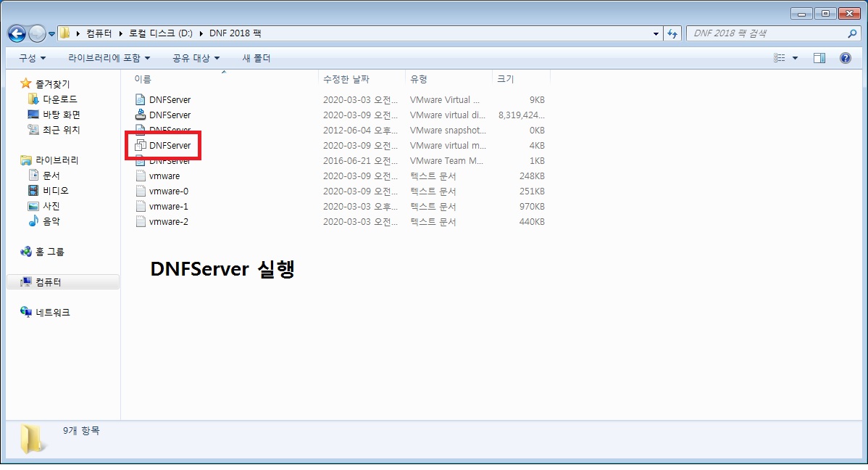Go back with the Back arrow button

[x=17, y=34]
